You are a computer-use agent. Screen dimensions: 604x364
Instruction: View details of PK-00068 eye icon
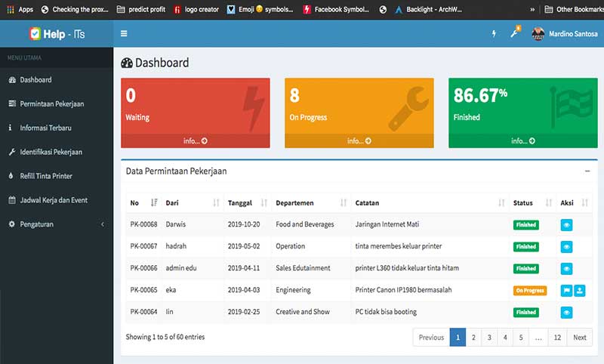tap(566, 225)
